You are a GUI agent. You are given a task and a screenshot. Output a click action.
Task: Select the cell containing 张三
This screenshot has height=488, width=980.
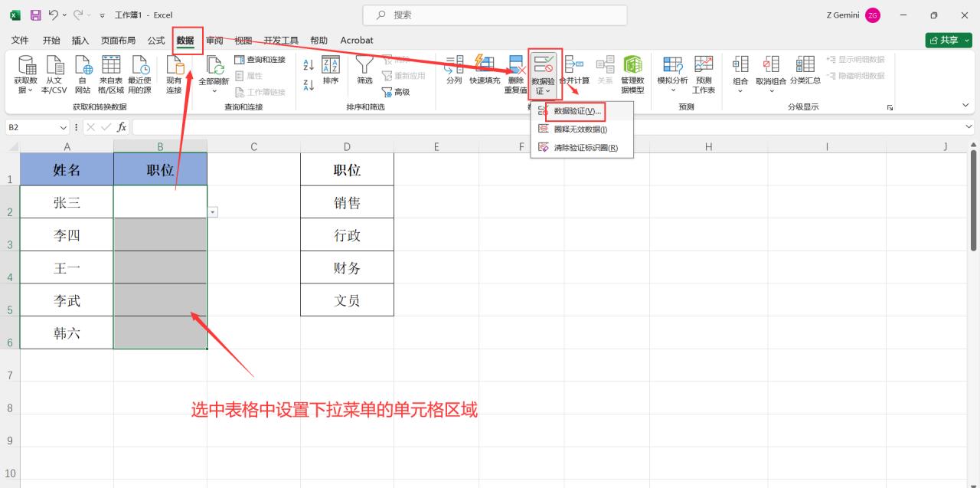click(67, 202)
